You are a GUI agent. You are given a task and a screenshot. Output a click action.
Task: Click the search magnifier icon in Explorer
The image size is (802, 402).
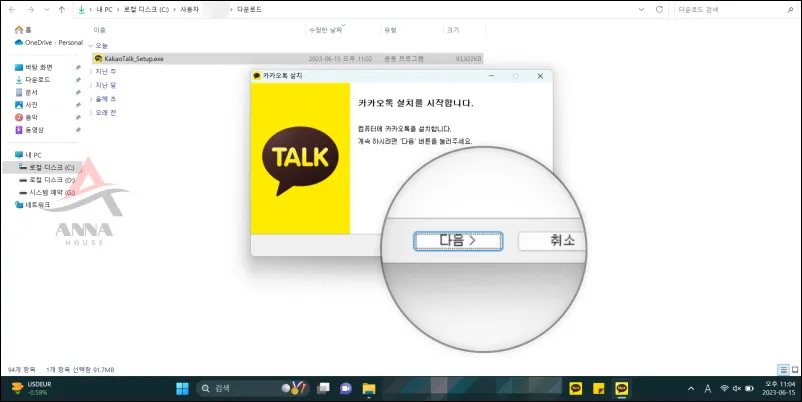tap(791, 9)
